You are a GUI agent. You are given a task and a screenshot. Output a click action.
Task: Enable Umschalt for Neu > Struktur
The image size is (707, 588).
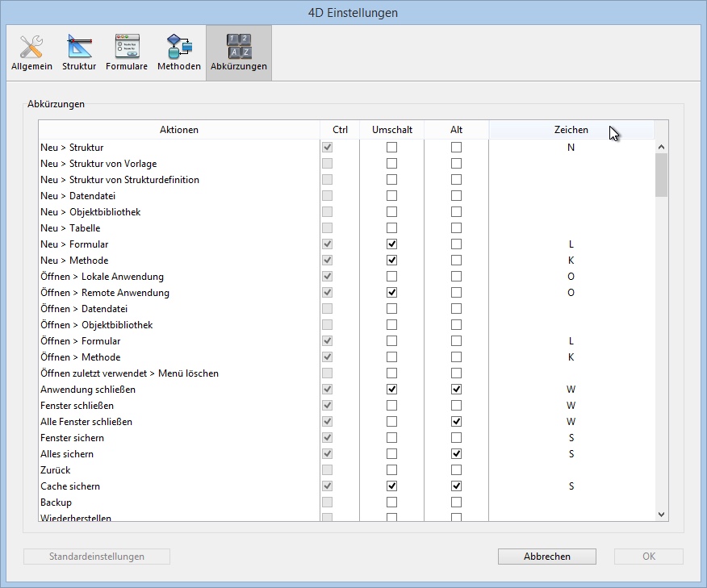(391, 148)
